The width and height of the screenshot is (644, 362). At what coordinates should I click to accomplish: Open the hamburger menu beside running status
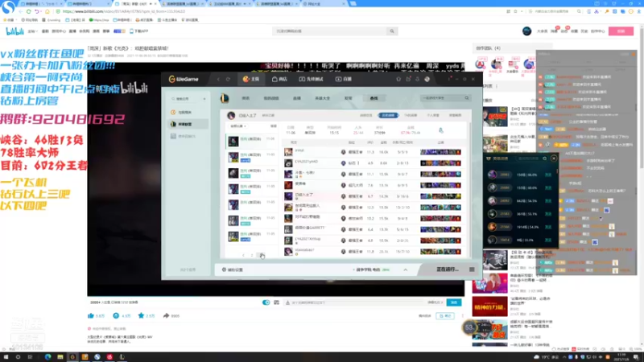pos(472,269)
